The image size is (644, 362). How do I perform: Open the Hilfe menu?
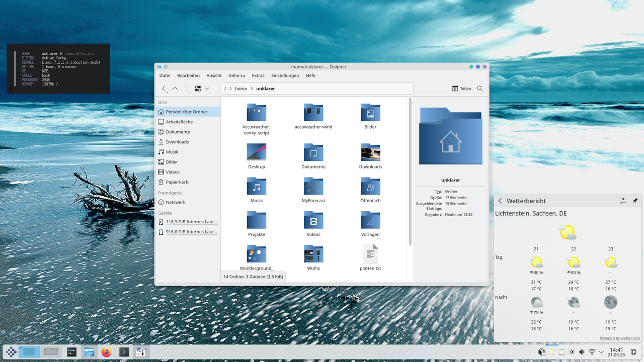(310, 75)
